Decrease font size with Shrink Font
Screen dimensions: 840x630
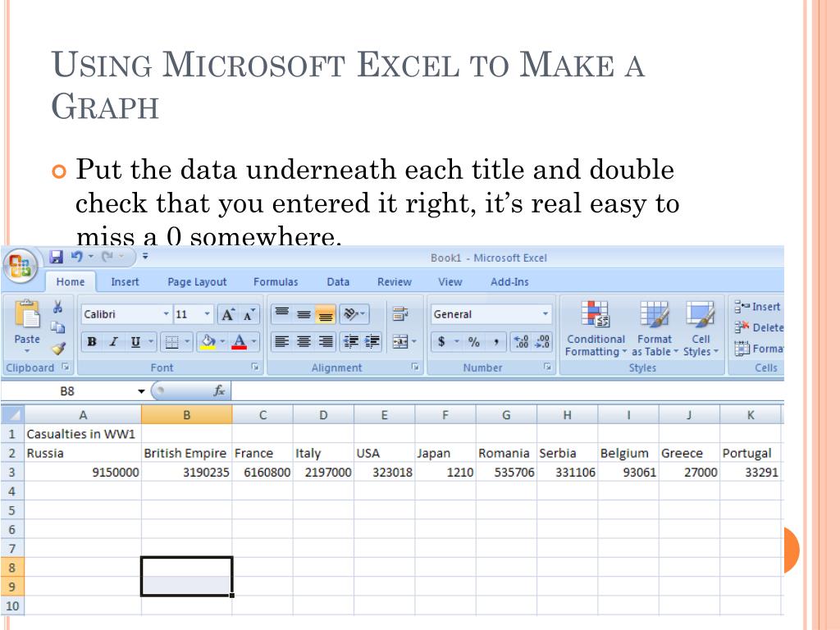click(x=249, y=314)
